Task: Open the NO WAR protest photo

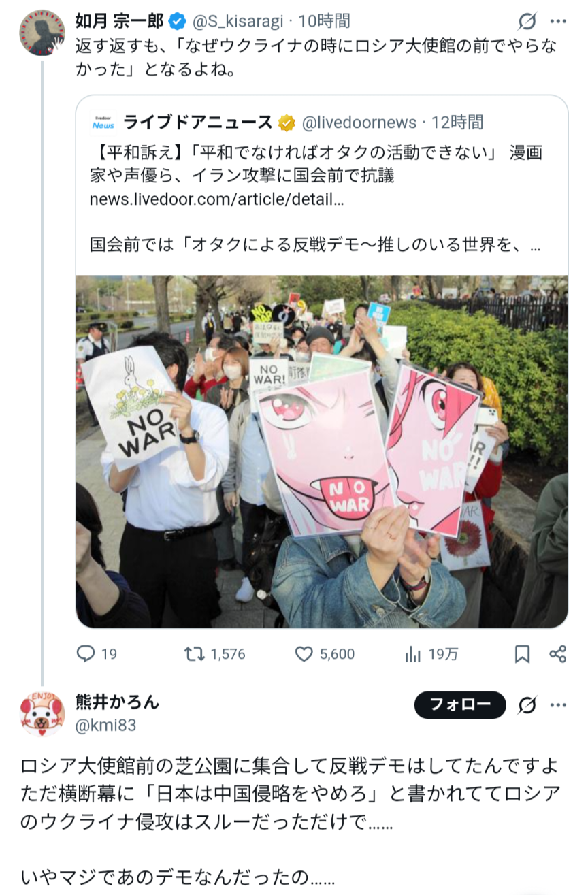Action: 322,451
